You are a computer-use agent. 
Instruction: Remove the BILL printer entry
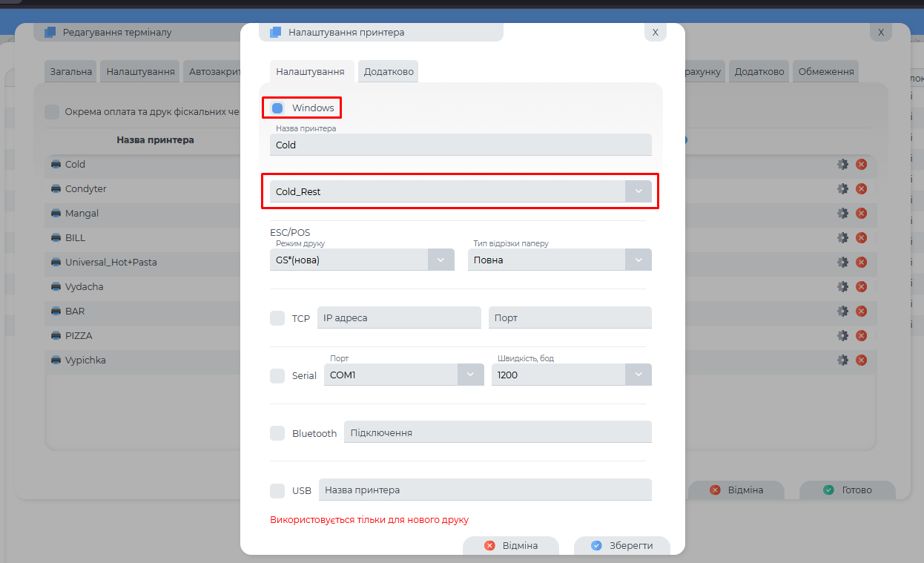861,238
